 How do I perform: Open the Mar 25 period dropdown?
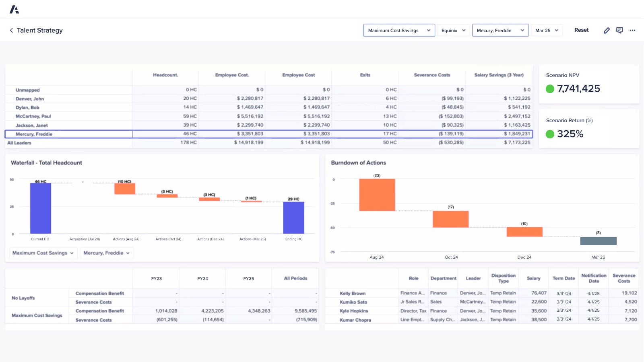click(x=547, y=30)
